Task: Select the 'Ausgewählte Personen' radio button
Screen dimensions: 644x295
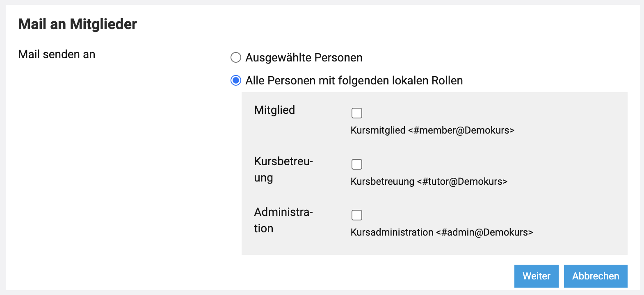Action: tap(236, 57)
